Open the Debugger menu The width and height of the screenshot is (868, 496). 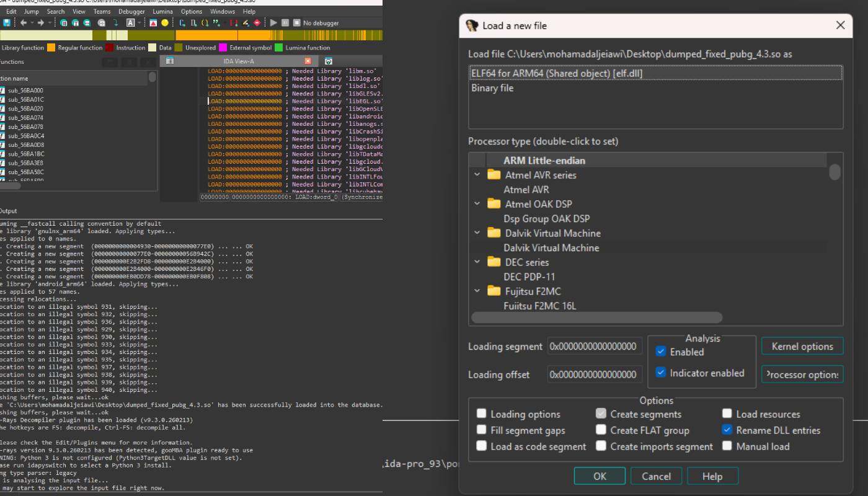(x=131, y=11)
